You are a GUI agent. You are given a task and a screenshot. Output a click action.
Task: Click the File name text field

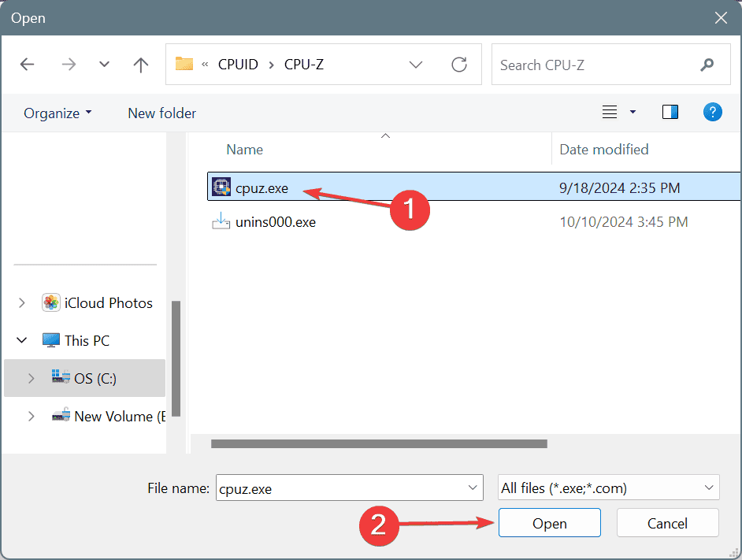(349, 488)
